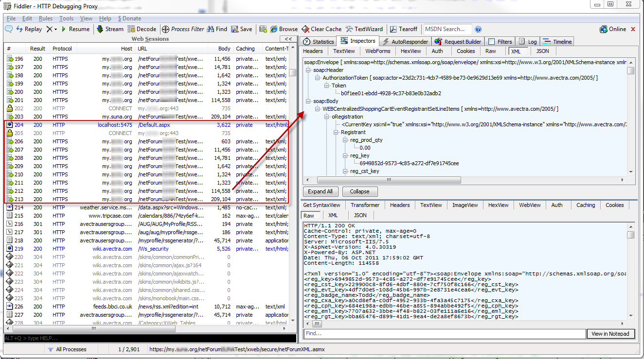Image resolution: width=644 pixels, height=359 pixels.
Task: Select request HexView inspector tab
Action: 411,51
